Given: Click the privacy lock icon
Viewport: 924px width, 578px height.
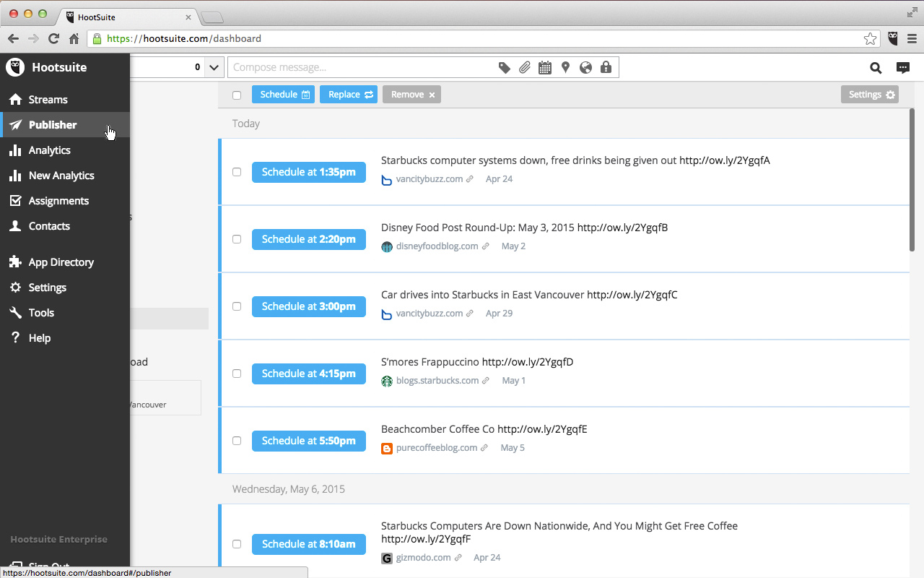Looking at the screenshot, I should click(x=606, y=68).
